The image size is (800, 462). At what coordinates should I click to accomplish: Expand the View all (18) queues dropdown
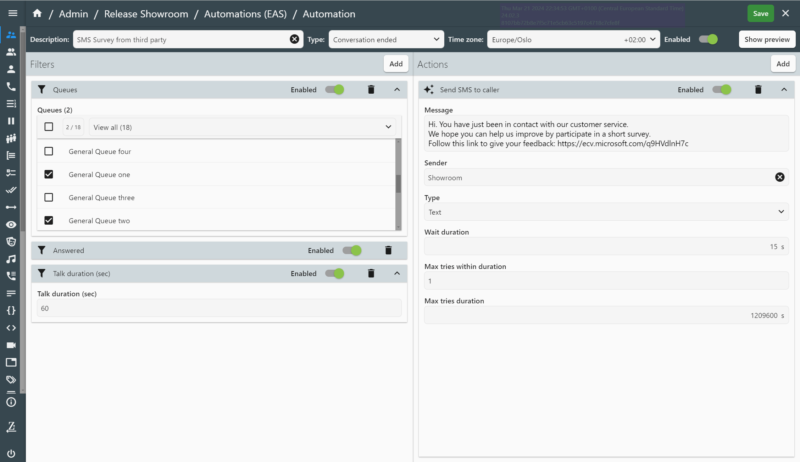point(388,127)
